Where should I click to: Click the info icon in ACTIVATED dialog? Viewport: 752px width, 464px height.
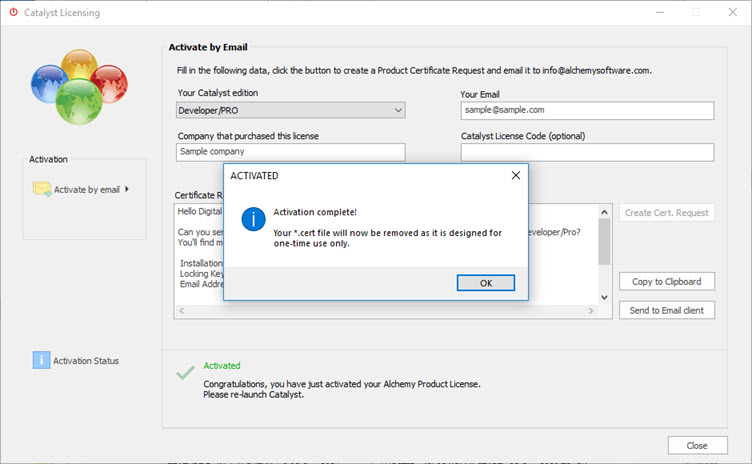click(256, 218)
